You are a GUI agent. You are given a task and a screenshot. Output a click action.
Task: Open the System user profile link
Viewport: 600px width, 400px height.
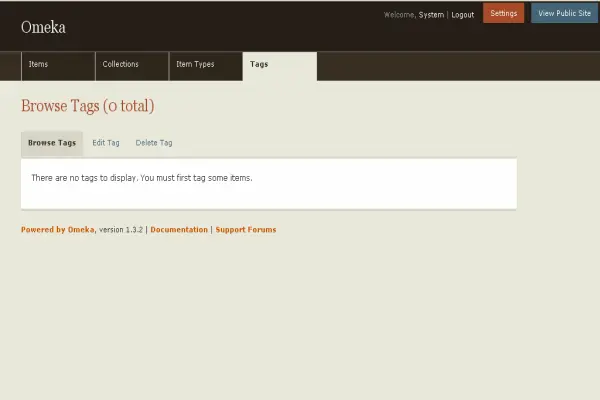[x=431, y=15]
